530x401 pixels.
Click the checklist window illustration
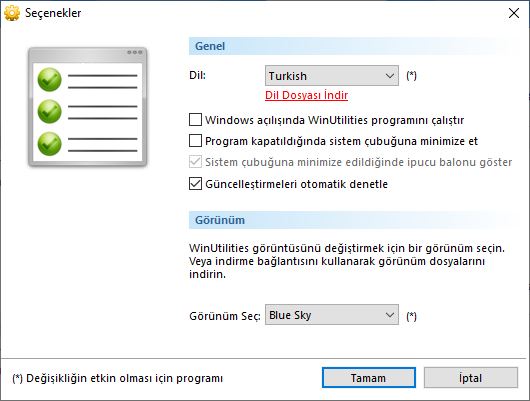click(x=88, y=107)
